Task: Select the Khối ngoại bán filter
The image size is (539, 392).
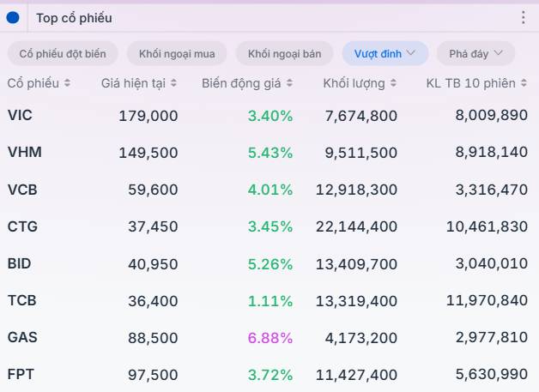Action: [x=284, y=53]
